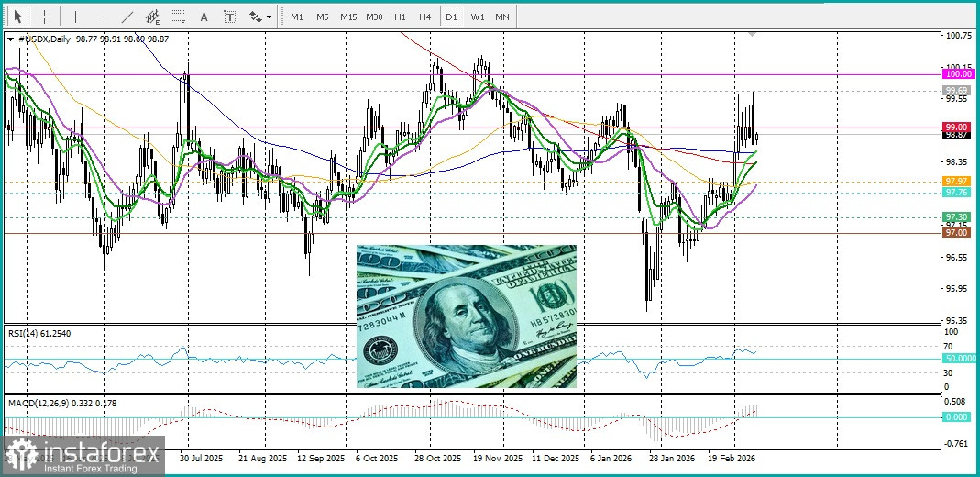Click the 19 Nov 2025 date label
Screen dimensions: 980x477
[498, 459]
